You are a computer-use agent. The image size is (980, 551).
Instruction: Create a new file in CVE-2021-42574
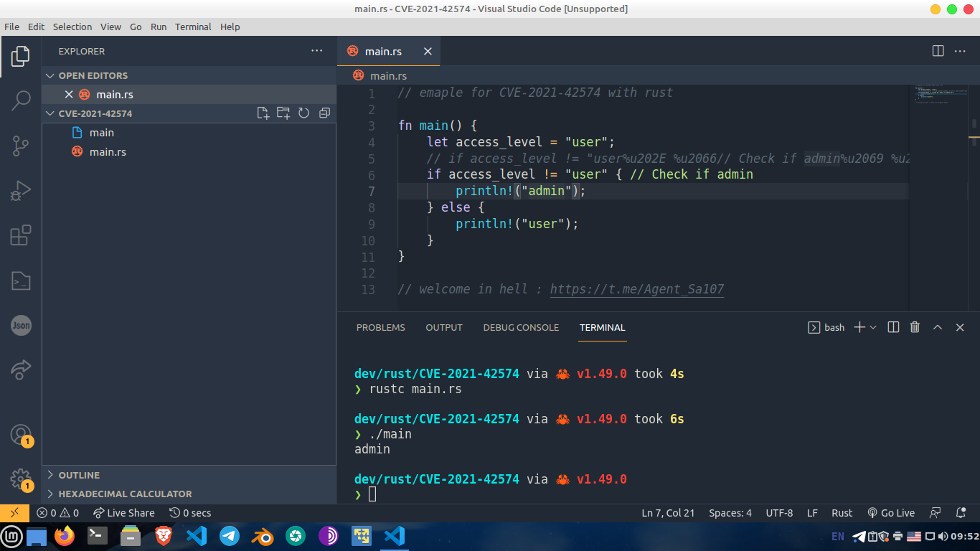263,113
